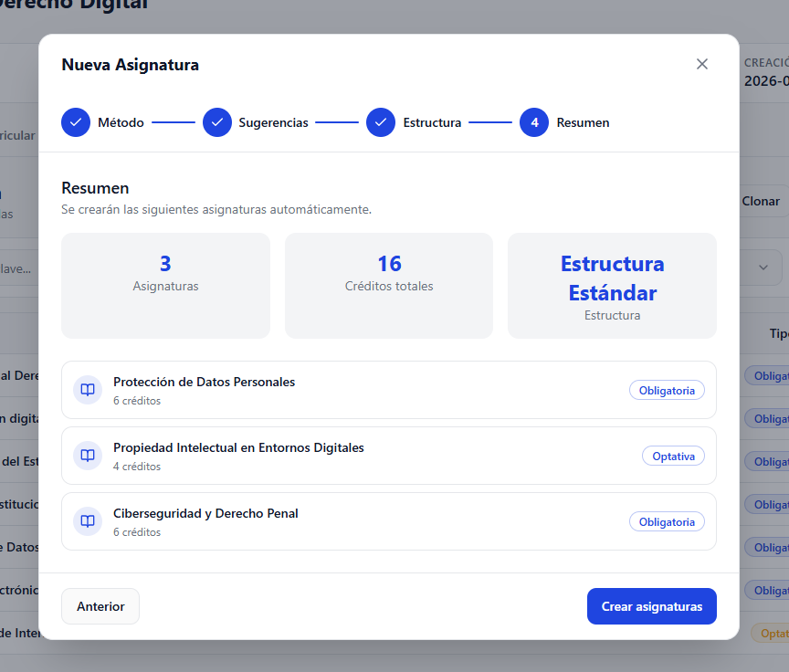This screenshot has width=789, height=672.
Task: Open the Estructura Estándar summary card
Action: point(612,285)
